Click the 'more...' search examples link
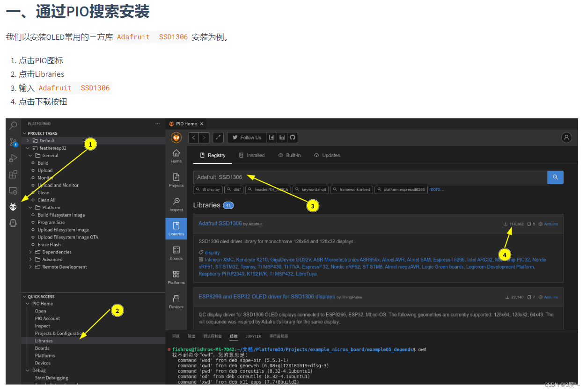This screenshot has width=587, height=392. tap(436, 189)
